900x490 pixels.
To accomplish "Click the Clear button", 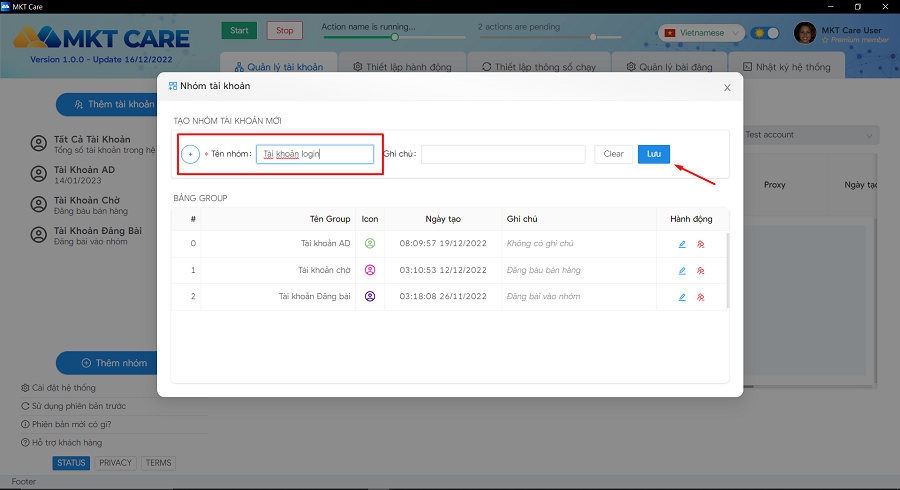I will [x=613, y=154].
